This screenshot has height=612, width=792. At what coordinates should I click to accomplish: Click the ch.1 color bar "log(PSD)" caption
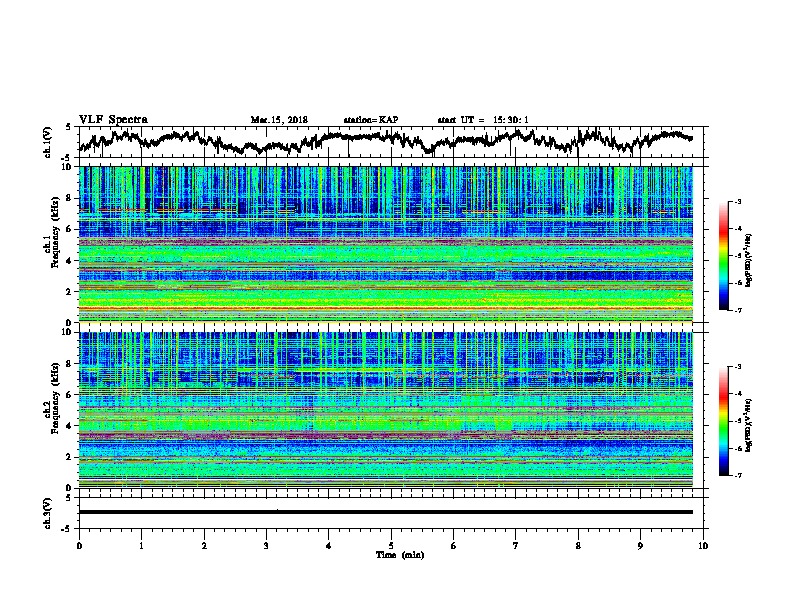click(749, 260)
